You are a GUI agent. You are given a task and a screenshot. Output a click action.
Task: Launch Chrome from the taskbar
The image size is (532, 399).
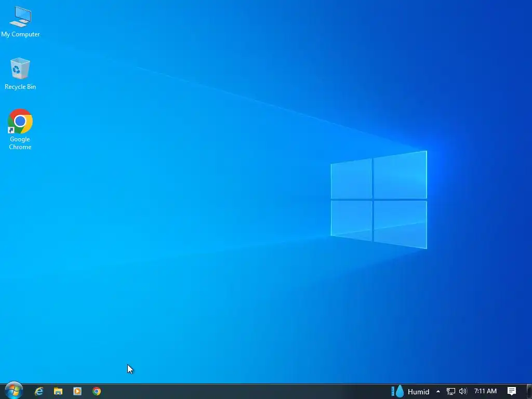[x=97, y=391]
